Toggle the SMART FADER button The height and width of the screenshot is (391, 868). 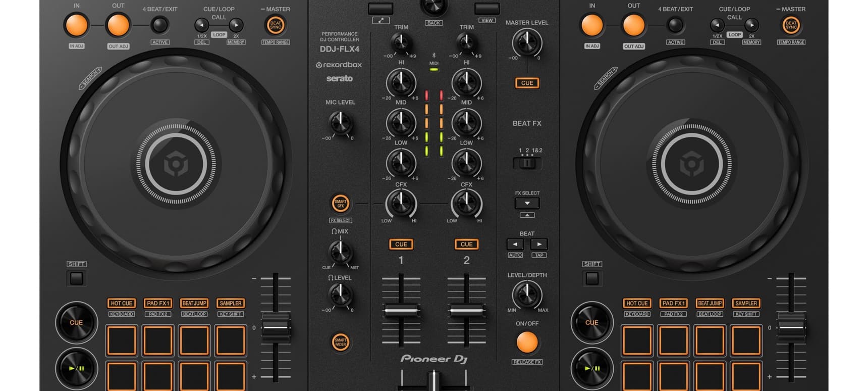coord(341,342)
